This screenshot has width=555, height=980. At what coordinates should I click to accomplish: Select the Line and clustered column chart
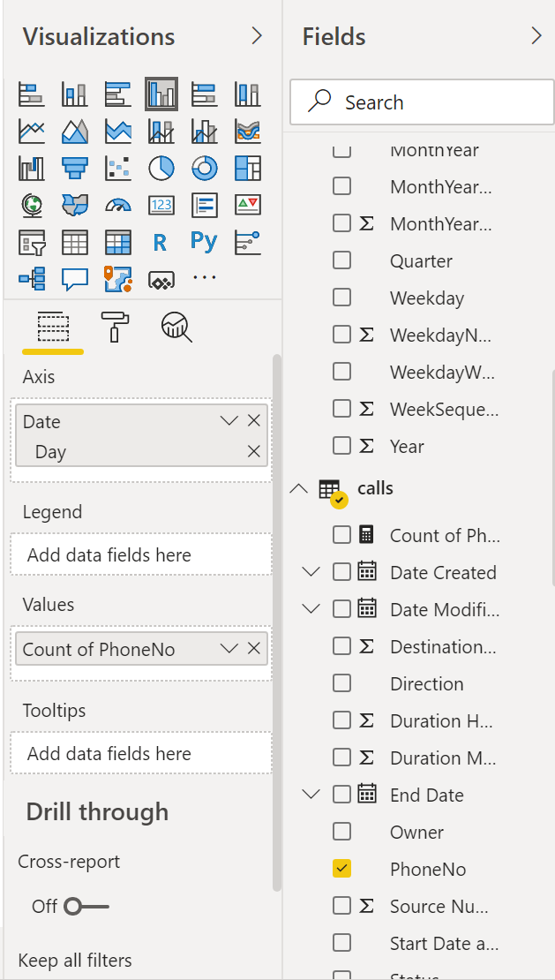click(205, 132)
